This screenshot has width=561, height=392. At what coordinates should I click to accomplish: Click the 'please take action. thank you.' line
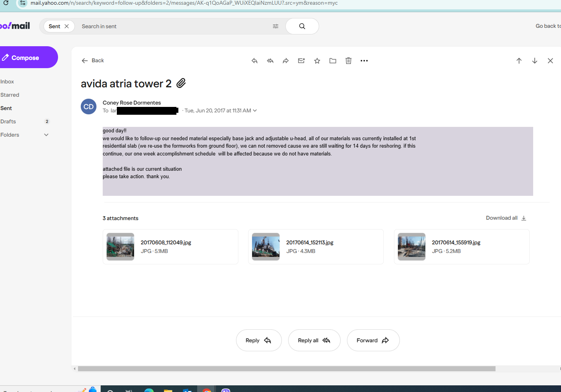point(136,177)
